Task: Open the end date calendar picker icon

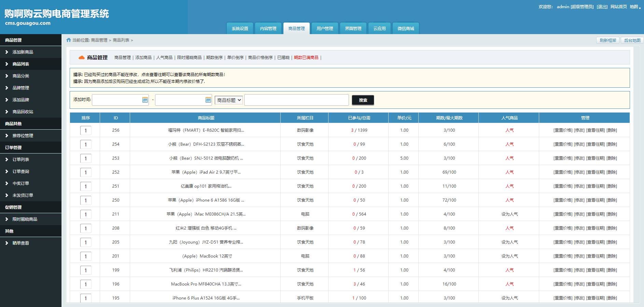Action: [x=208, y=100]
